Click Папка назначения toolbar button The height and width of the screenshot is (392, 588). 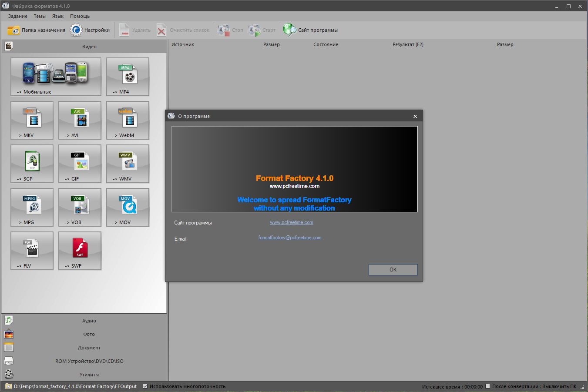click(x=36, y=30)
